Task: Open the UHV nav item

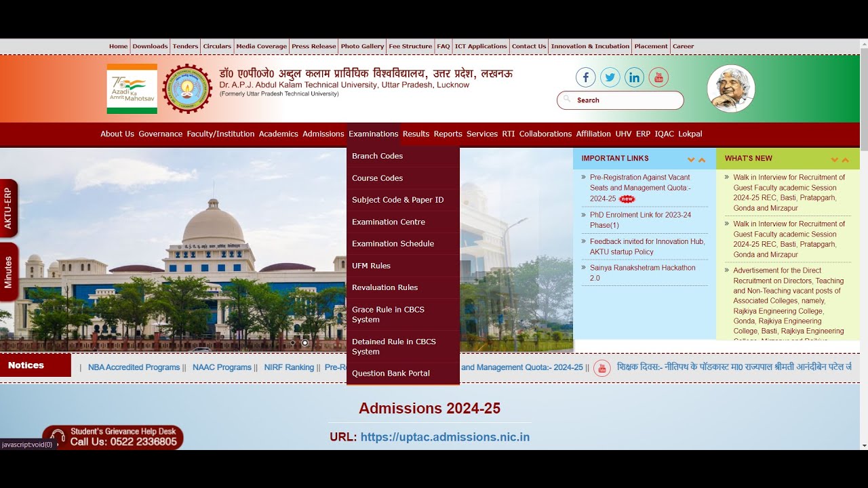Action: click(x=623, y=134)
